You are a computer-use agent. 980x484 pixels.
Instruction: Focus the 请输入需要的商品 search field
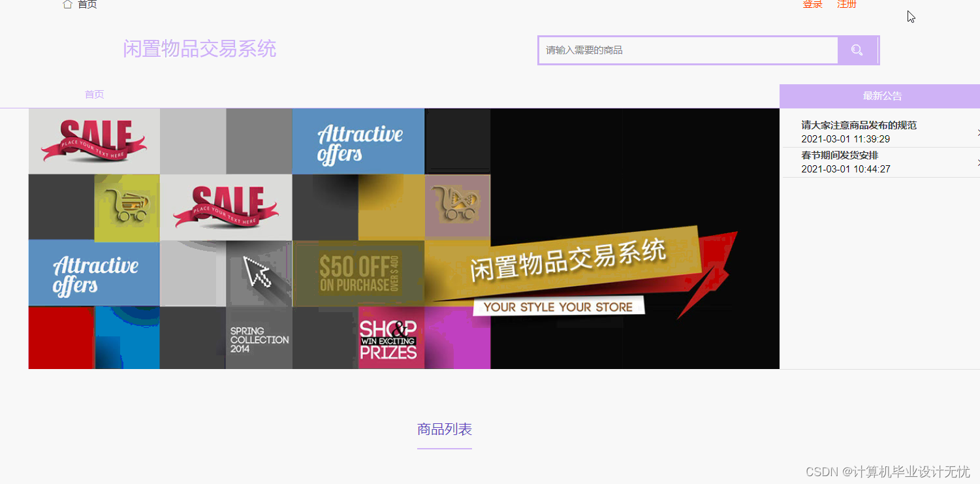tap(688, 50)
